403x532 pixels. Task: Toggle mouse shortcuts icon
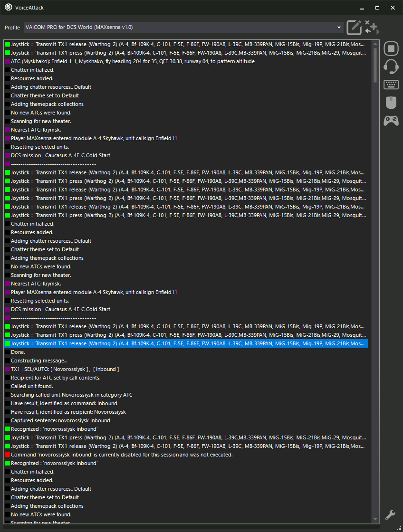point(391,103)
